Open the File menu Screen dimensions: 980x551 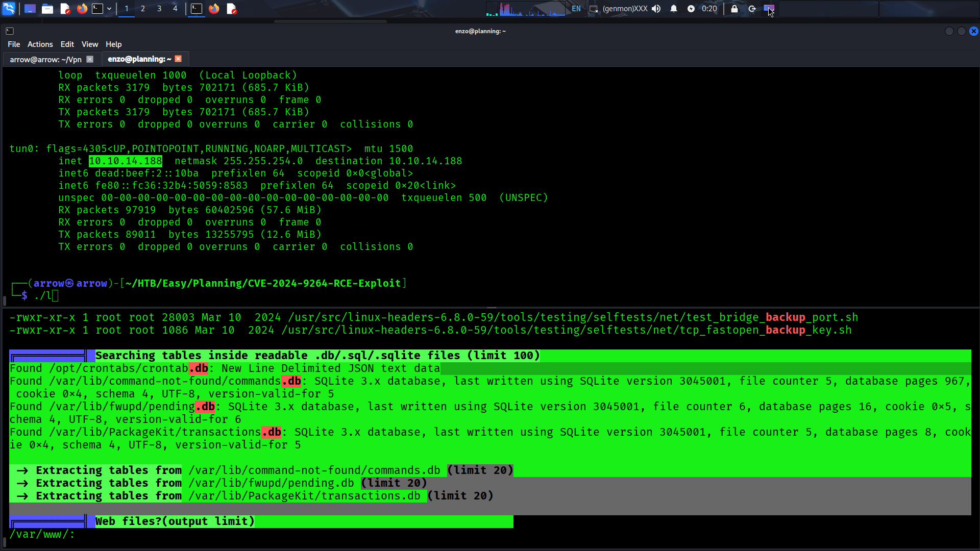pyautogui.click(x=14, y=44)
